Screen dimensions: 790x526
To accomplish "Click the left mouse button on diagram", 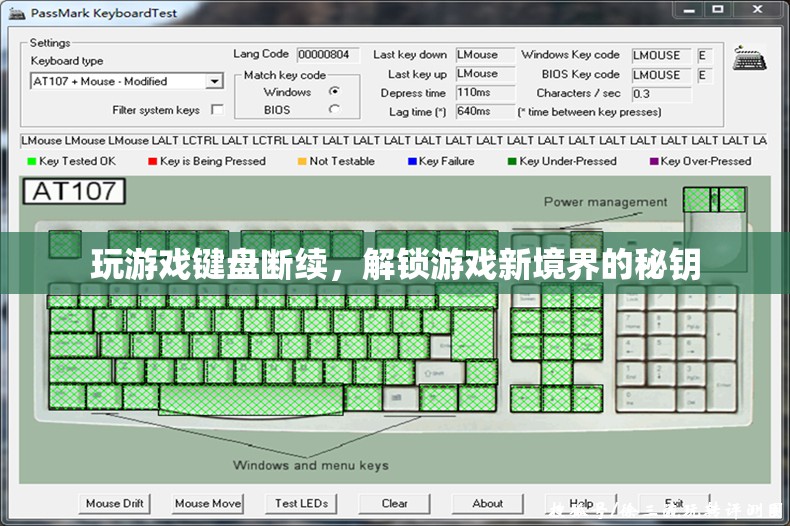I will pyautogui.click(x=696, y=200).
